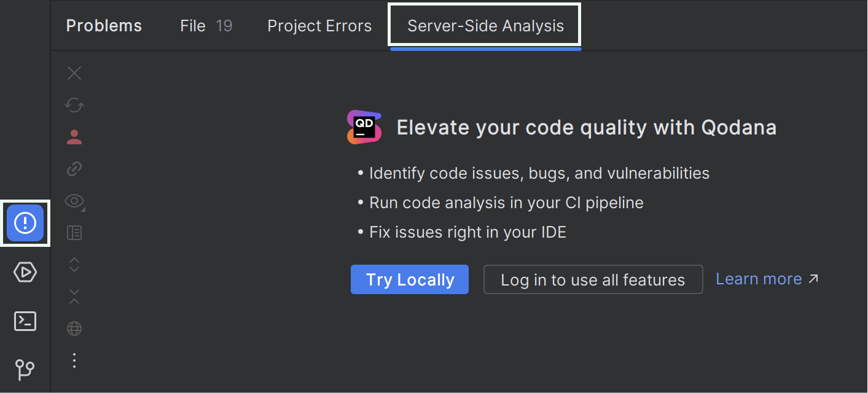Screen dimensions: 868x393
Task: Collapse all results with the chevron icon
Action: pos(74,297)
